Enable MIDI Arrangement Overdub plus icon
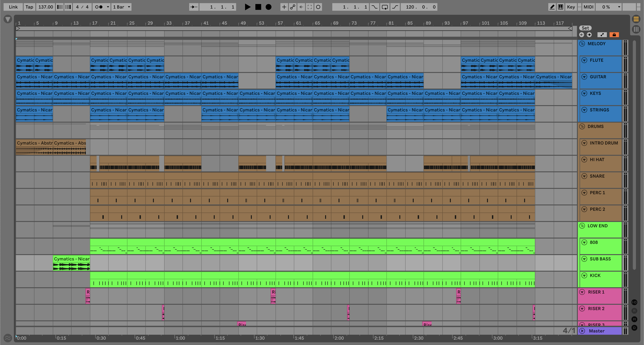Viewport: 644px width, 345px height. [284, 7]
